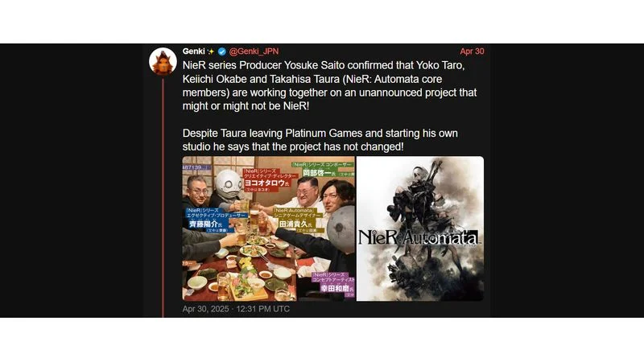Click the red ヨコオタロウ name label
The image size is (644, 362).
(x=267, y=180)
